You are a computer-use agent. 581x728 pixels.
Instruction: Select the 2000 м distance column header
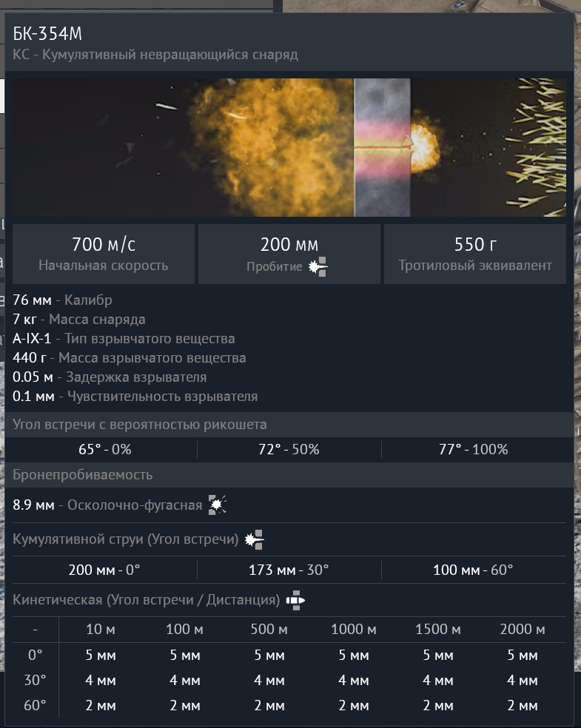[x=523, y=630]
